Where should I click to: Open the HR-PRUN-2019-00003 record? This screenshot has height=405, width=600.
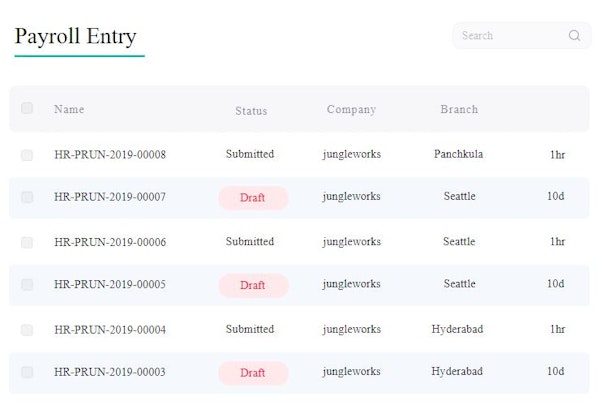pyautogui.click(x=110, y=372)
